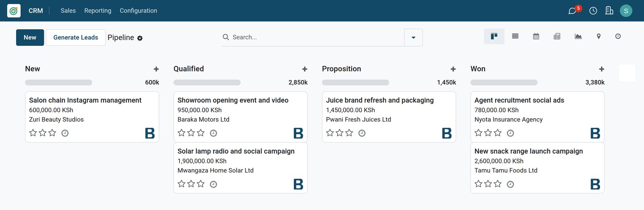The height and width of the screenshot is (210, 644).
Task: Click the search magnifier icon
Action: coord(226,37)
